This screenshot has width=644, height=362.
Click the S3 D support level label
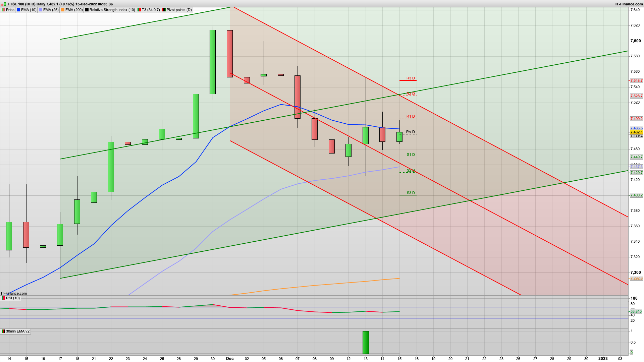tap(411, 193)
